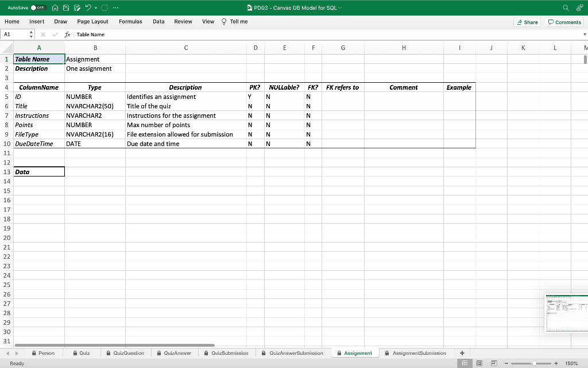Screen dimensions: 588x368
Task: Click the Share button
Action: [527, 22]
